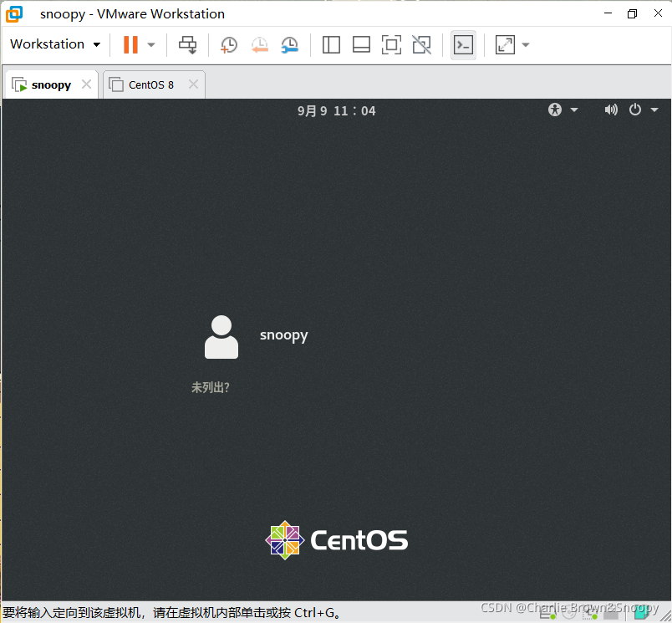Click the 未列出? link
The width and height of the screenshot is (672, 623).
coord(211,388)
